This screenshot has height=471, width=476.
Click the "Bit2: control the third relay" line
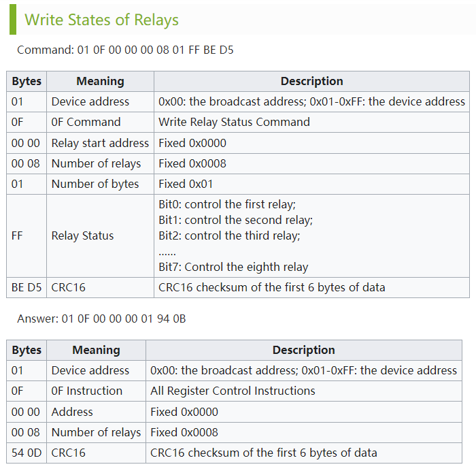pos(229,235)
